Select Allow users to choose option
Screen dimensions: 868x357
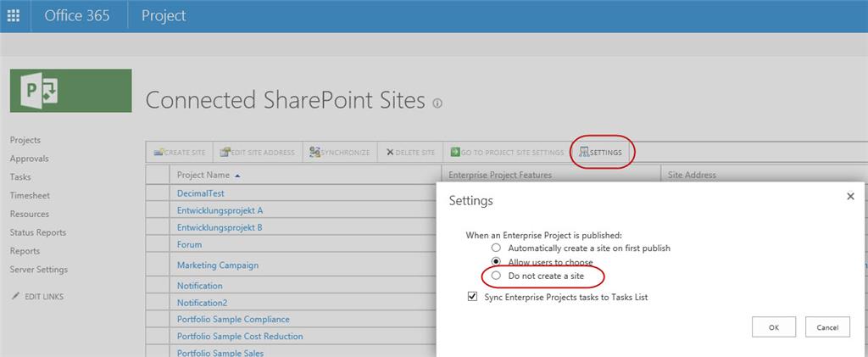[x=497, y=262]
